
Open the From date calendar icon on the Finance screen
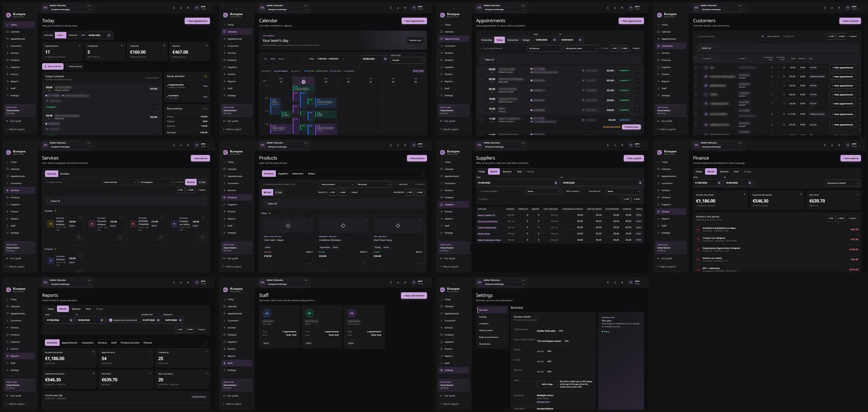coord(719,183)
